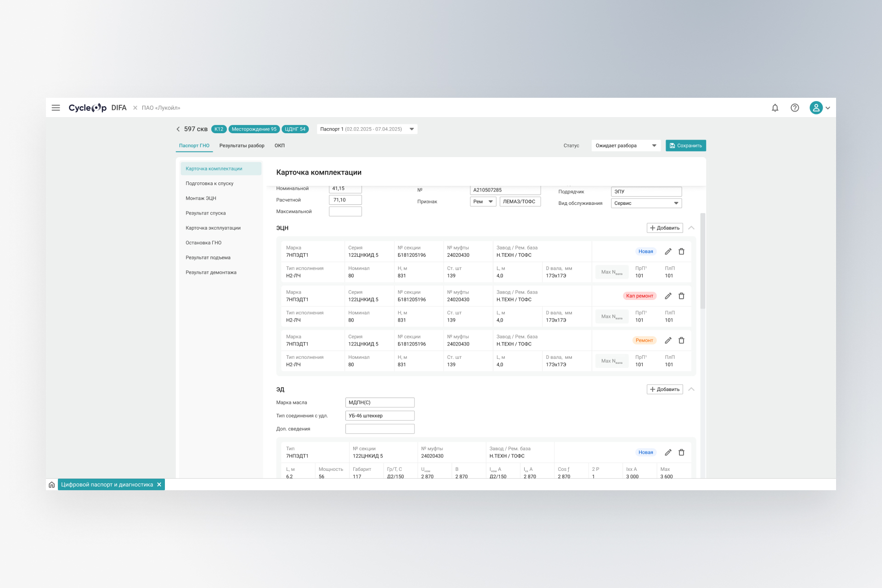This screenshot has width=882, height=588.
Task: Click the home icon in bottom bar
Action: pyautogui.click(x=52, y=485)
